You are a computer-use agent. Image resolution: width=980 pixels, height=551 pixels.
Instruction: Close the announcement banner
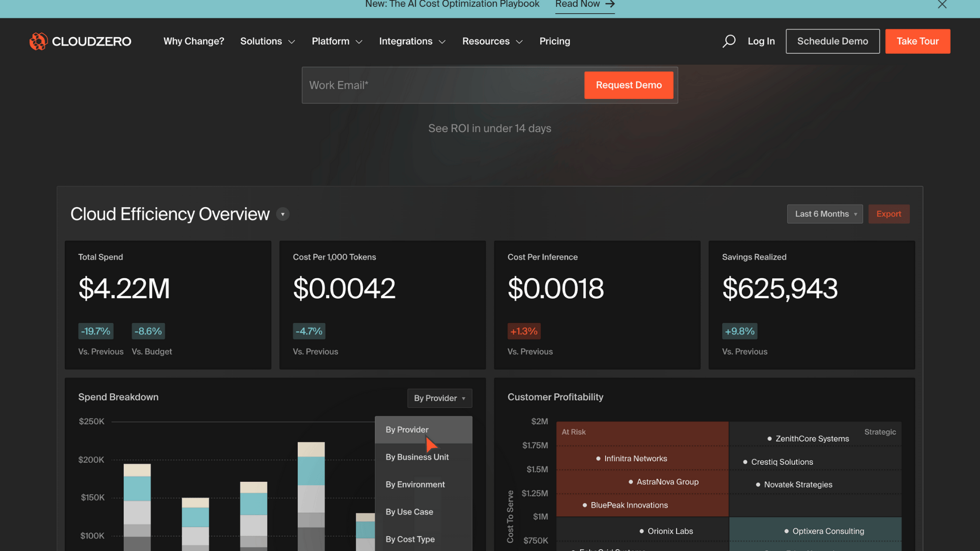pos(942,4)
